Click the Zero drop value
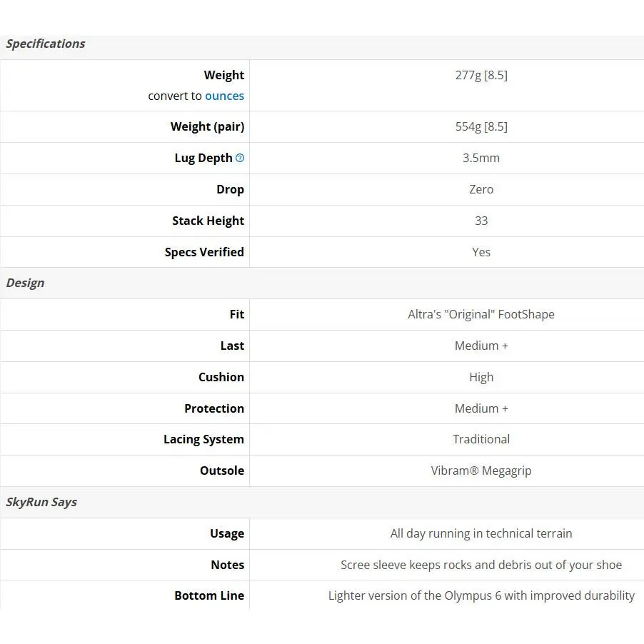Image resolution: width=644 pixels, height=644 pixels. pos(481,189)
